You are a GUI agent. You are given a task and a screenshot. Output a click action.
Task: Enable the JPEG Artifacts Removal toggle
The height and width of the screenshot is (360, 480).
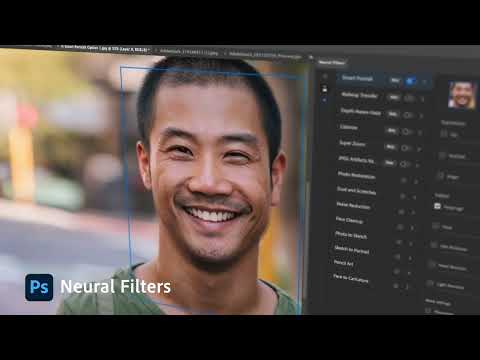coord(404,164)
